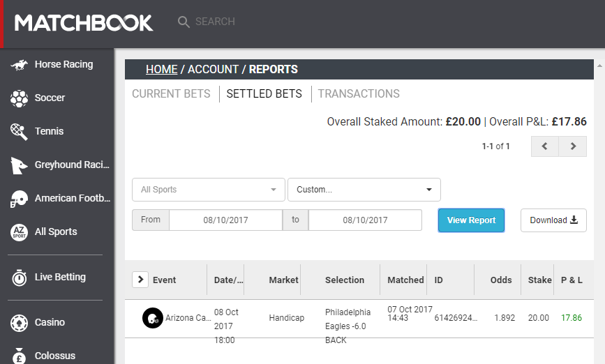The width and height of the screenshot is (605, 364).
Task: Open Horse Racing from the sidebar icon
Action: pyautogui.click(x=19, y=65)
